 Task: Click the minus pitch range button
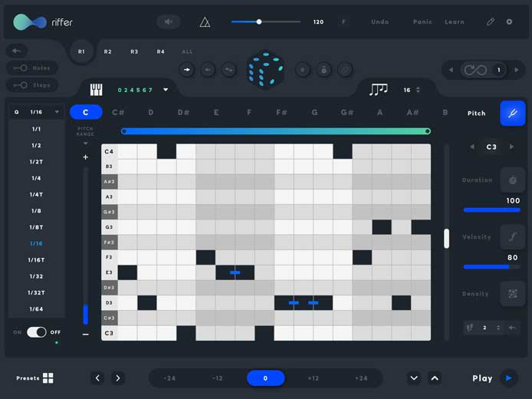[x=86, y=335]
